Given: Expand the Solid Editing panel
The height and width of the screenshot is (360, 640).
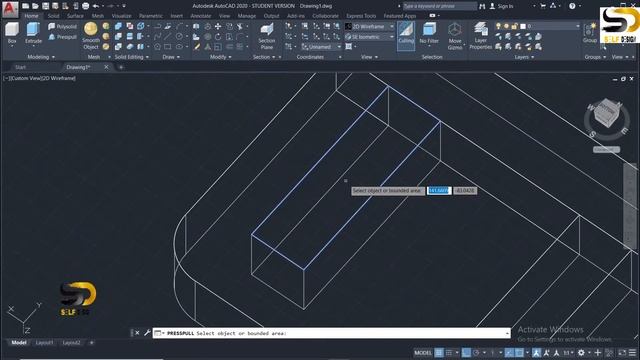Looking at the screenshot, I should 132,57.
